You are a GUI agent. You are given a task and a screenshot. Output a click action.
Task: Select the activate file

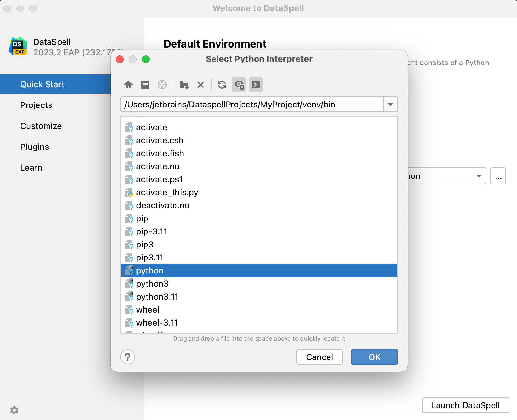pos(259,127)
